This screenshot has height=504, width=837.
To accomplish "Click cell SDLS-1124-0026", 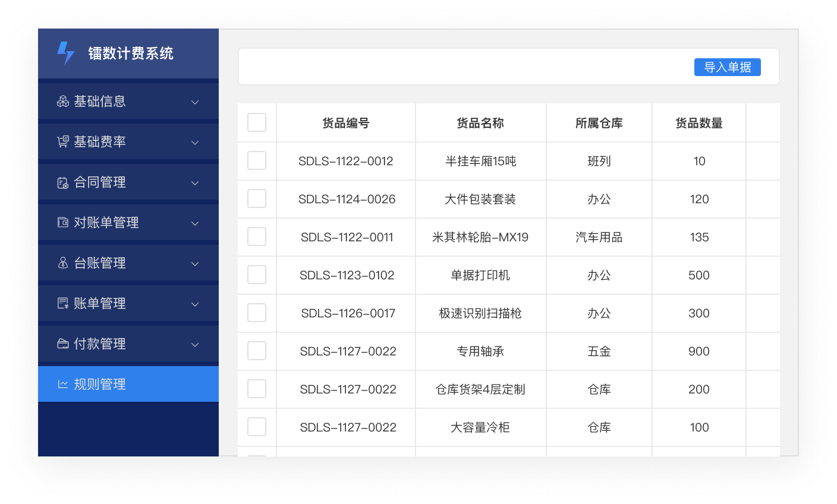I will pos(347,199).
